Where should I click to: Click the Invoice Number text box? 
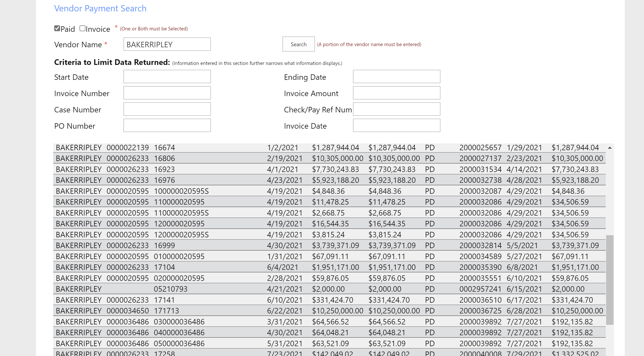tap(167, 93)
